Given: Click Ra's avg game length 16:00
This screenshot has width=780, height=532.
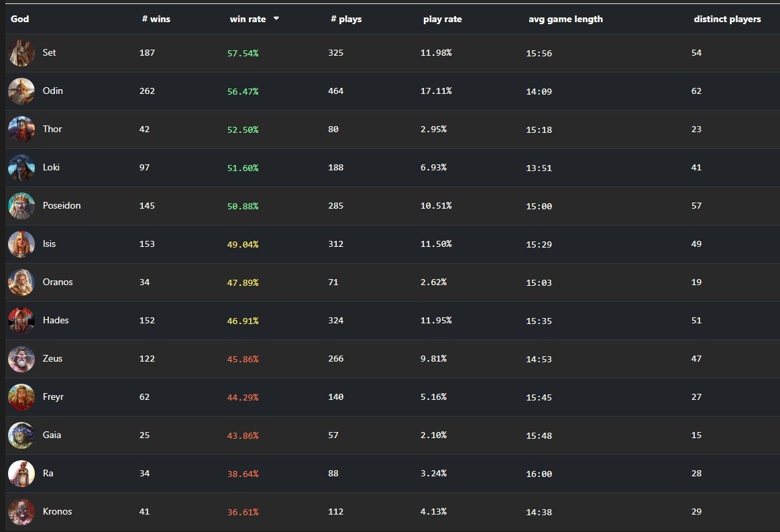Looking at the screenshot, I should tap(539, 474).
